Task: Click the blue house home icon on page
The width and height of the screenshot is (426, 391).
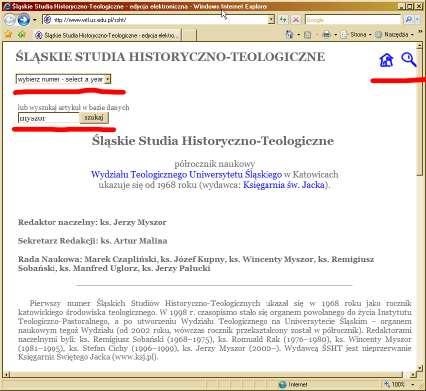Action: (x=386, y=60)
